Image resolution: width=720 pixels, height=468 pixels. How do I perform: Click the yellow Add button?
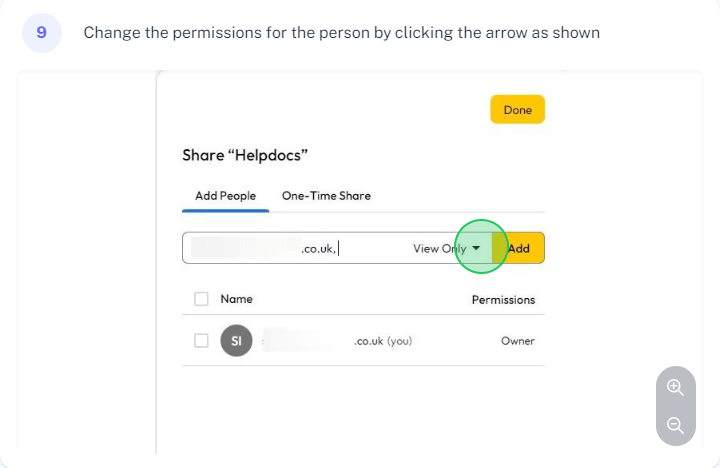coord(518,248)
